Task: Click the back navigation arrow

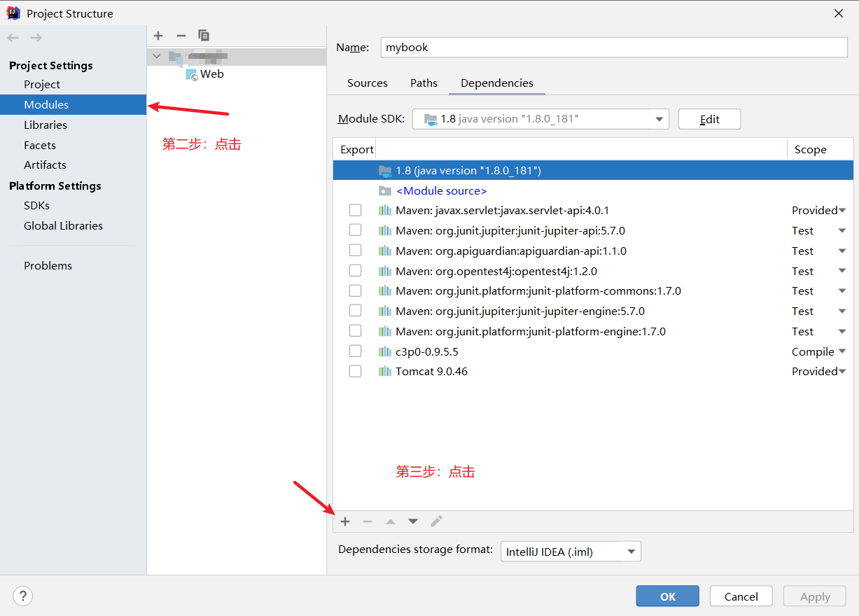Action: (13, 38)
